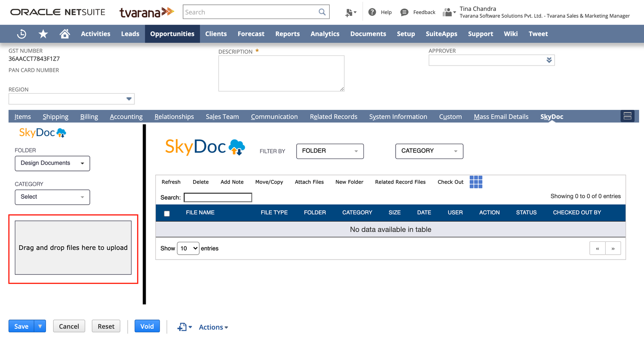Open the Design Documents folder dropdown
The width and height of the screenshot is (644, 340).
coord(52,163)
